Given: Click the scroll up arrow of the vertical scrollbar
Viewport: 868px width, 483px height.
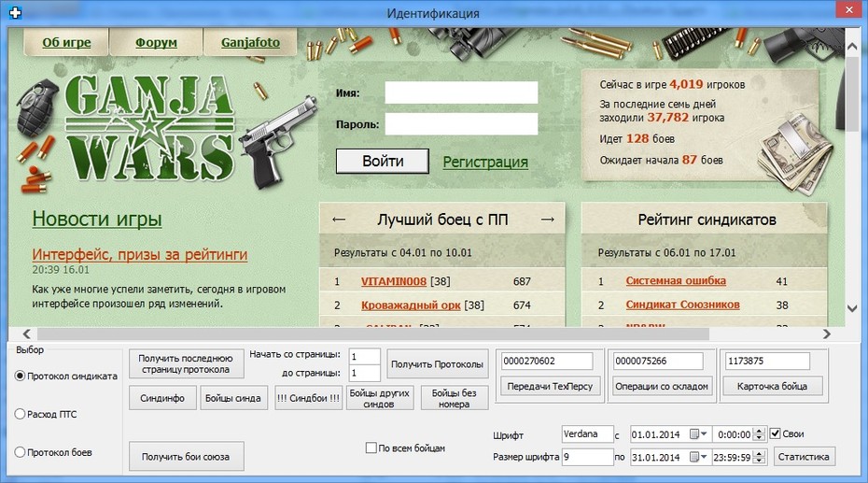Looking at the screenshot, I should tap(852, 48).
